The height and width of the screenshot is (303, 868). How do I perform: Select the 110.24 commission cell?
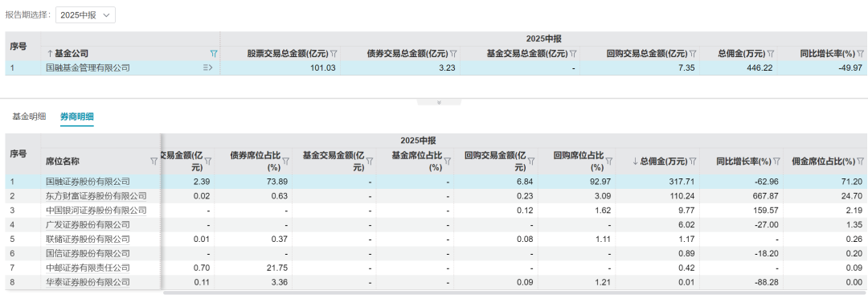click(681, 195)
